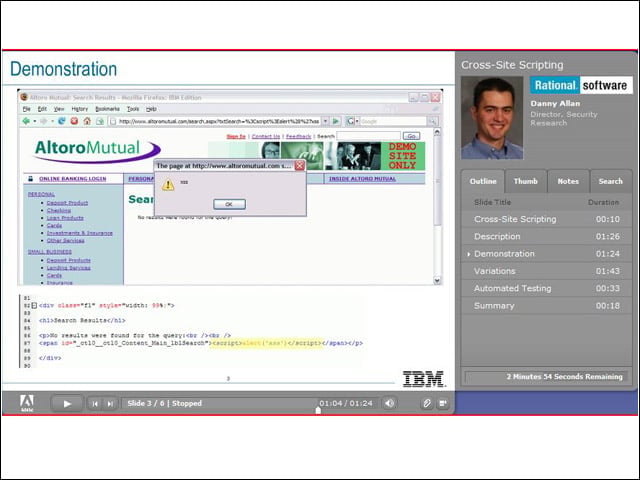Switch to the Outline tab
The width and height of the screenshot is (640, 480).
[x=483, y=181]
